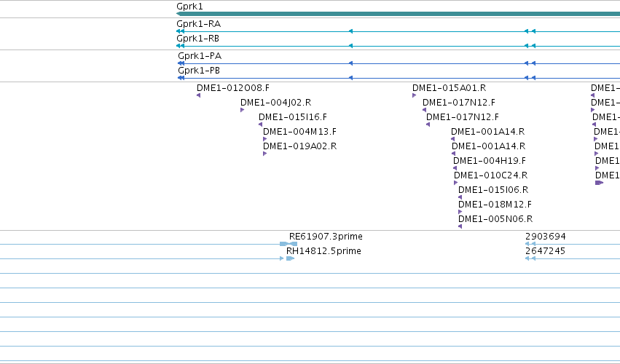
Task: Select the 2647245 feature label
Action: [545, 251]
